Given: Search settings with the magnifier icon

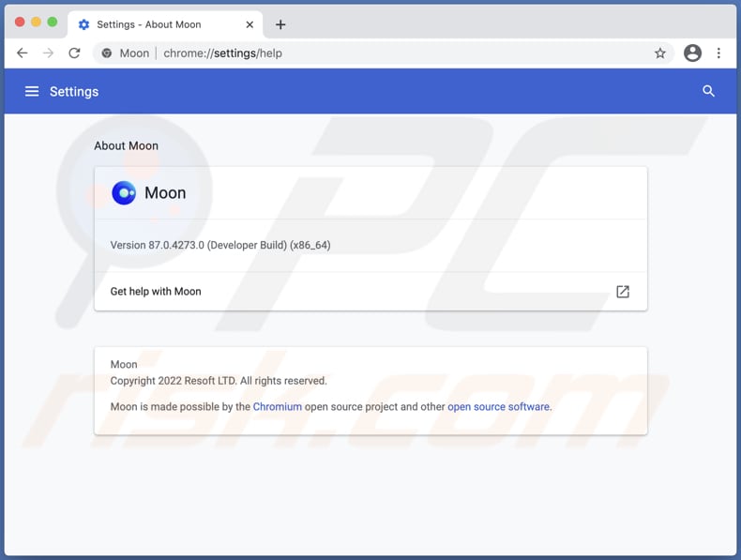Looking at the screenshot, I should 708,91.
